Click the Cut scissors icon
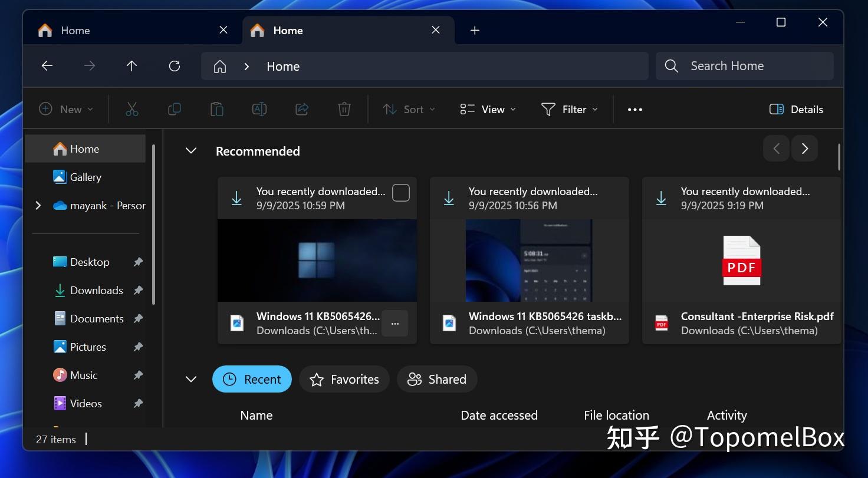 point(132,109)
